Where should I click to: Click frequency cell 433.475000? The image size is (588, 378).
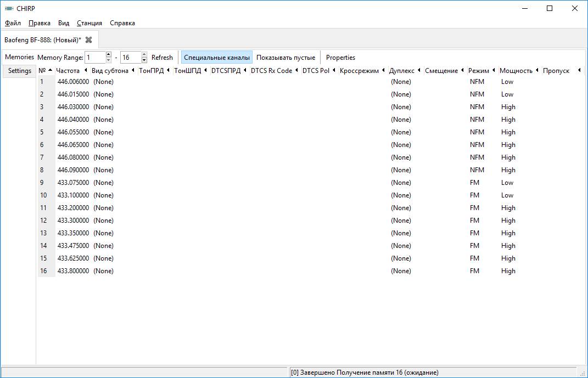tap(73, 245)
